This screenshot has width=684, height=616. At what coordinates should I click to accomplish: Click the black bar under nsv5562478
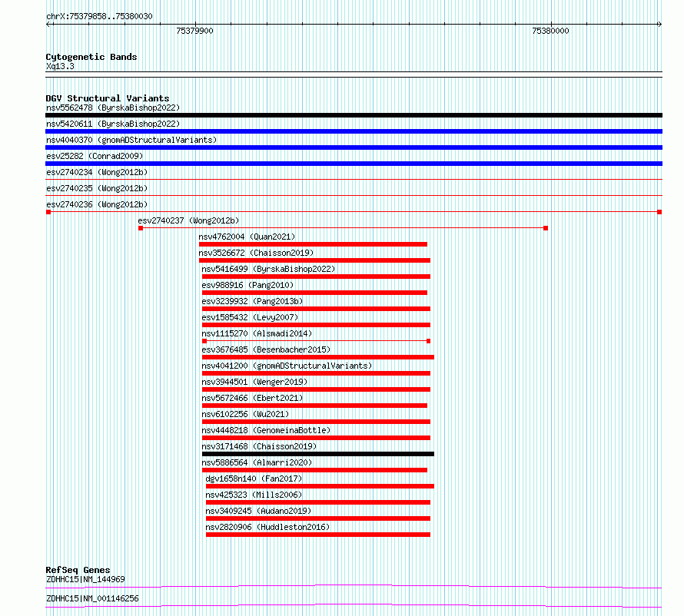[x=354, y=115]
